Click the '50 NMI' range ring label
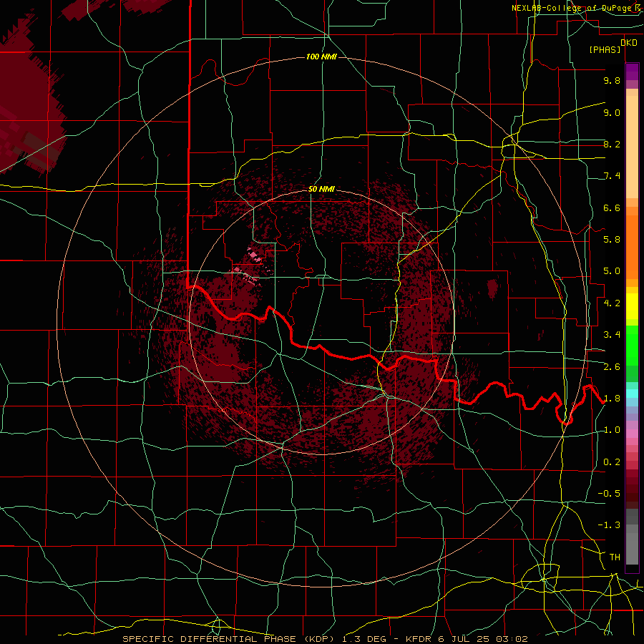This screenshot has width=644, height=644. pyautogui.click(x=321, y=189)
